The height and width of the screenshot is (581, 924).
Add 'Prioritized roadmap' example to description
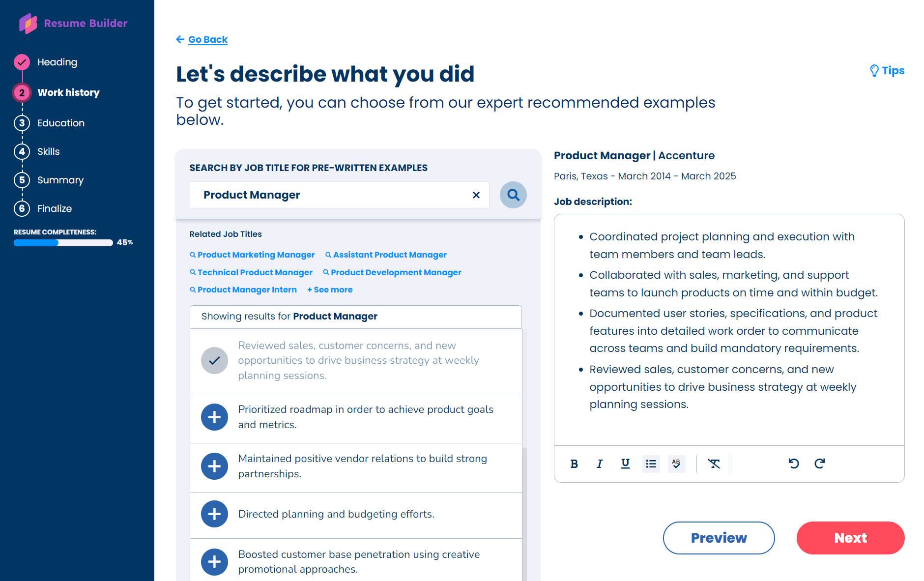(x=214, y=417)
